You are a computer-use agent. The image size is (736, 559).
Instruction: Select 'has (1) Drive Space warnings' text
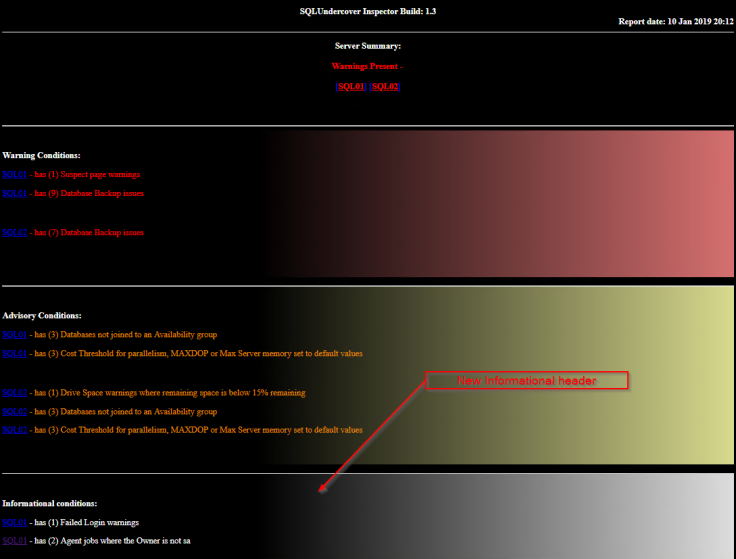pyautogui.click(x=170, y=393)
